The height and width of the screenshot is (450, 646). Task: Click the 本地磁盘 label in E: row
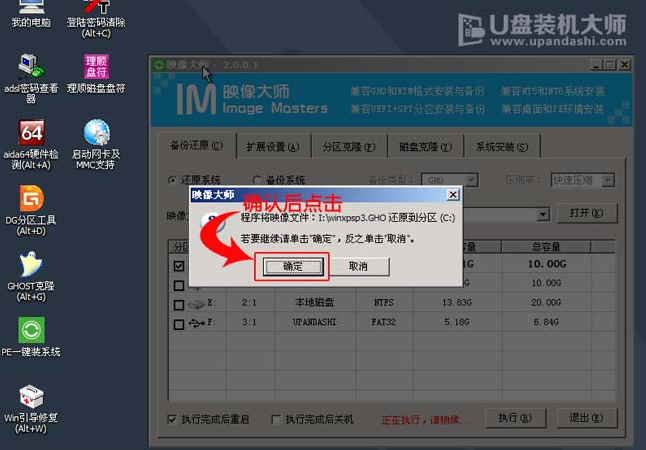(314, 302)
